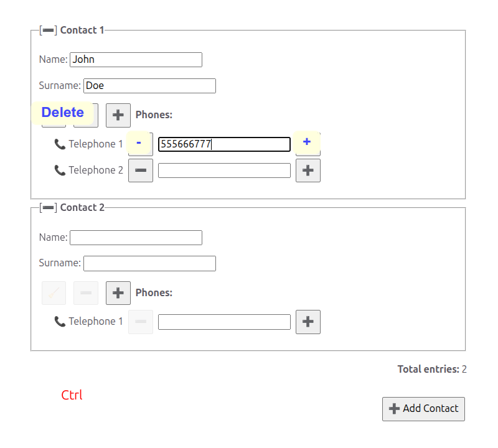The image size is (498, 448).
Task: Collapse the Contact 1 section
Action: click(x=47, y=29)
